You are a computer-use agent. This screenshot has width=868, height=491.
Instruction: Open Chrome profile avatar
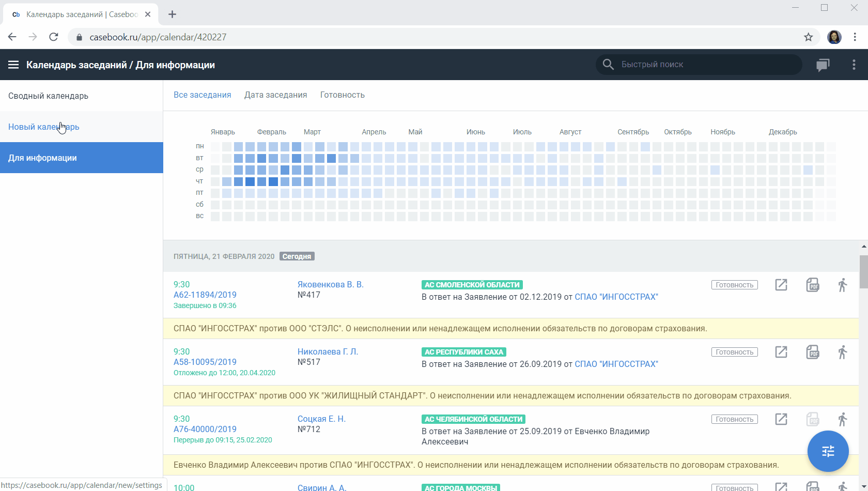coord(834,37)
